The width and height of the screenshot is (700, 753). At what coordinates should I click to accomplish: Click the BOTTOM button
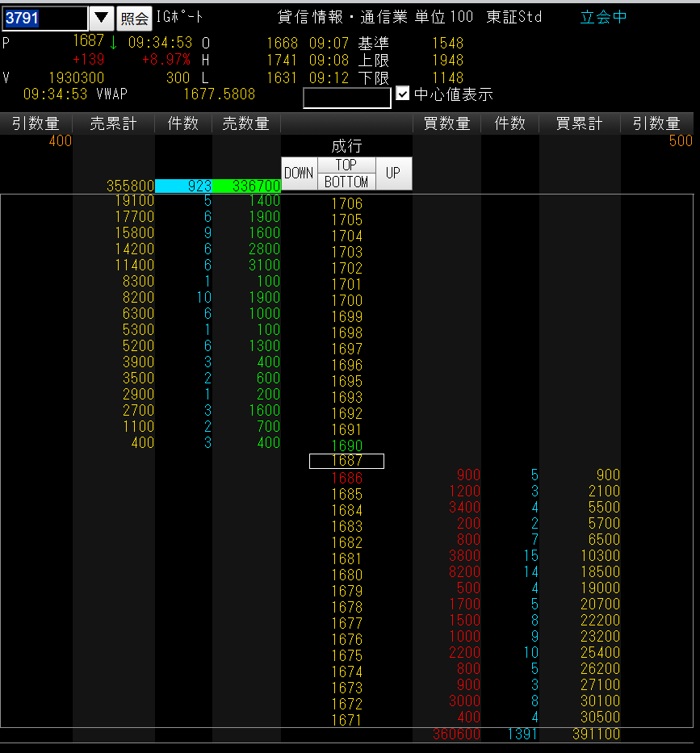coord(346,182)
